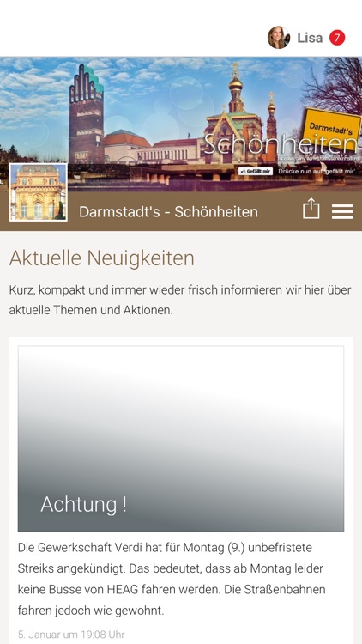Viewport: 362px width, 644px height.
Task: Open the share icon in the brown bar
Action: [x=311, y=209]
